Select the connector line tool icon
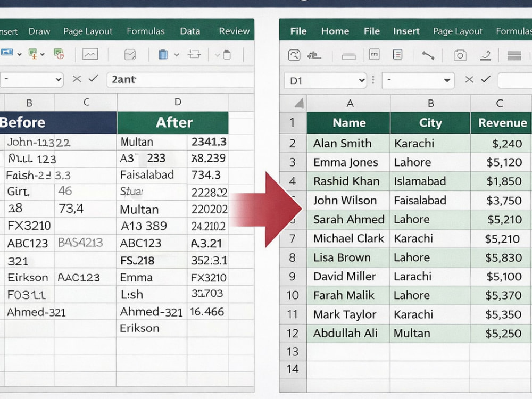Viewport: 532px width, 399px height. 428,55
